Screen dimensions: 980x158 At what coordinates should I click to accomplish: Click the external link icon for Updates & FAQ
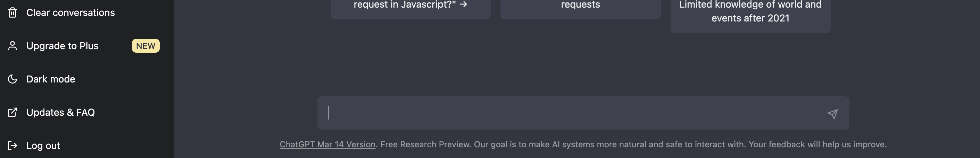[x=13, y=112]
